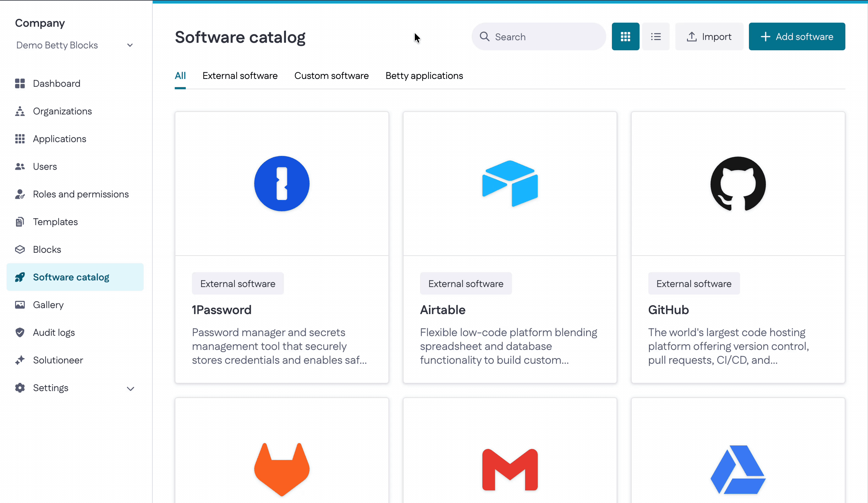Click the Import button label

tap(717, 36)
